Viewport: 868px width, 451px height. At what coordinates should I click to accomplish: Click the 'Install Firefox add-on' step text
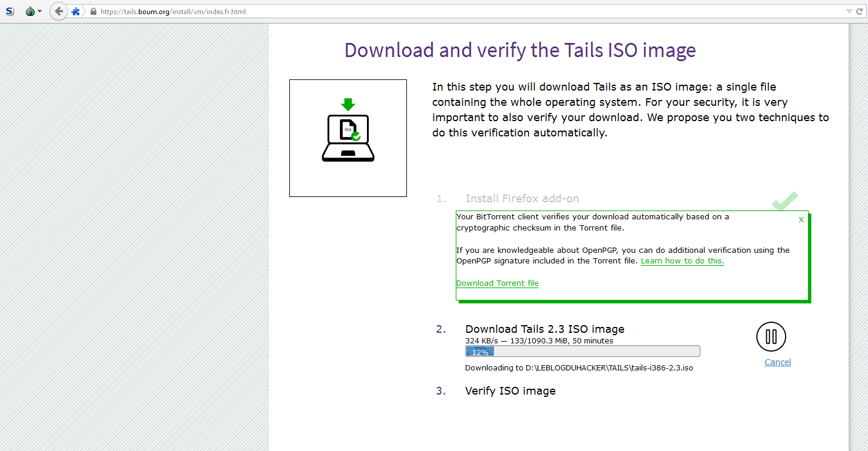(x=522, y=199)
